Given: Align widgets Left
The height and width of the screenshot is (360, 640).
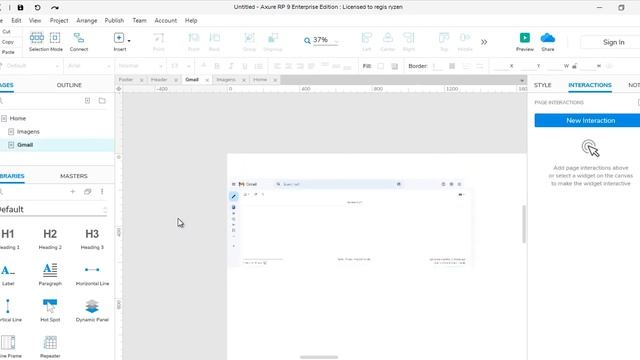Looking at the screenshot, I should [367, 42].
